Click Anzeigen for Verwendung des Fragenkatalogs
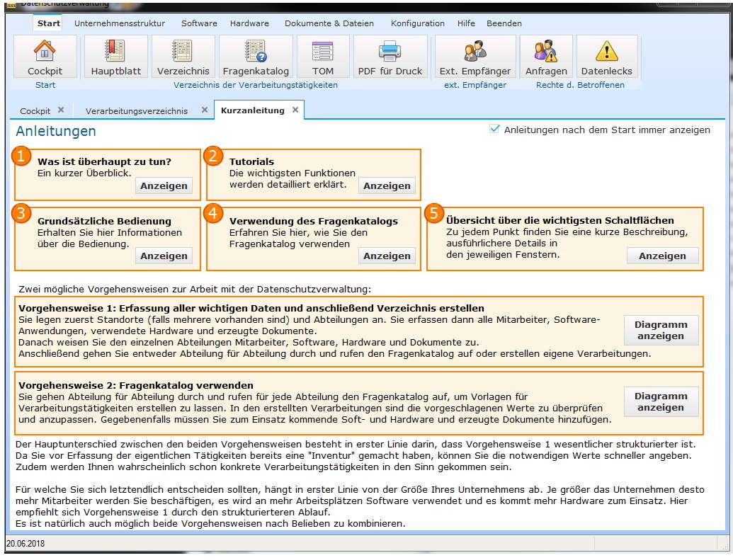Screen dimensions: 733x560 [x=387, y=256]
